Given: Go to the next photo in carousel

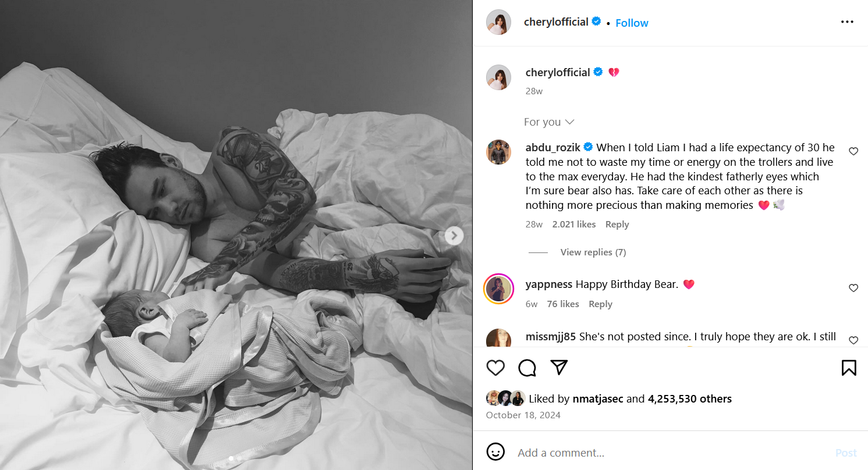Looking at the screenshot, I should [x=454, y=236].
